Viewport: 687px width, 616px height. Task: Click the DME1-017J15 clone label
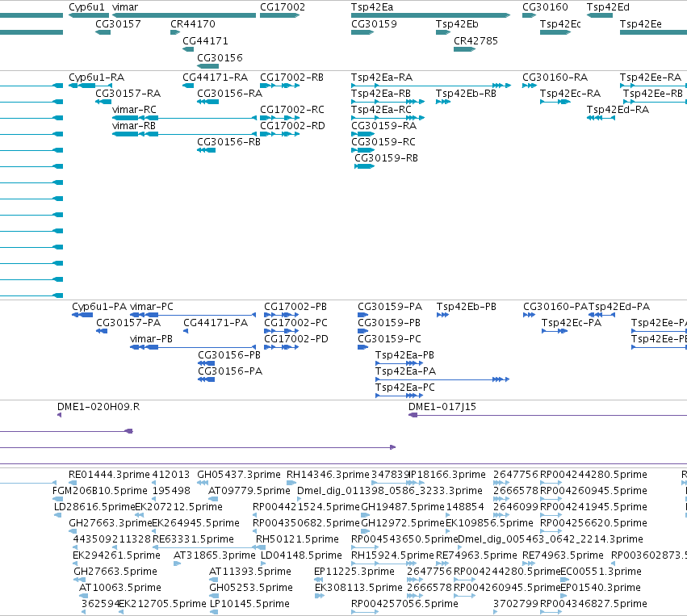(442, 407)
